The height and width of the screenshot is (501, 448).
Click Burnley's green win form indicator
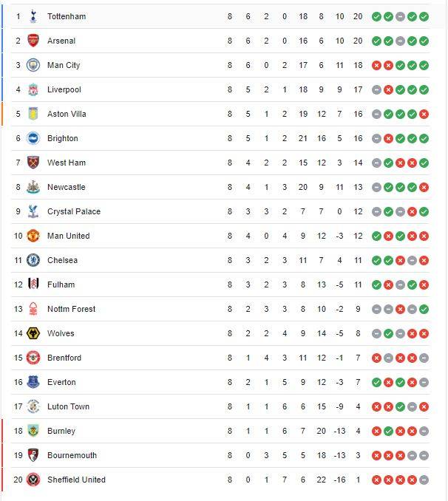[x=388, y=431]
